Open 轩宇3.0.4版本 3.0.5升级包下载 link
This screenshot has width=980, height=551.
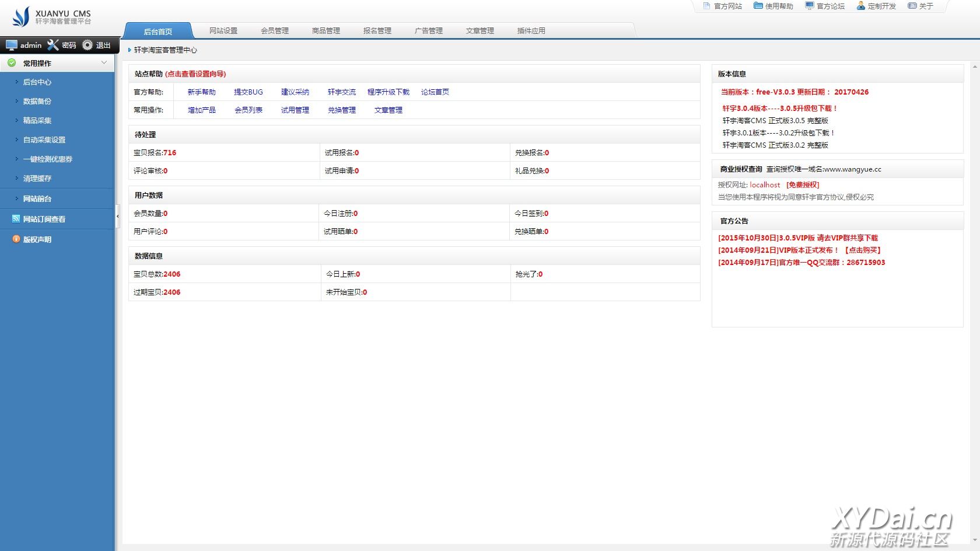click(780, 109)
